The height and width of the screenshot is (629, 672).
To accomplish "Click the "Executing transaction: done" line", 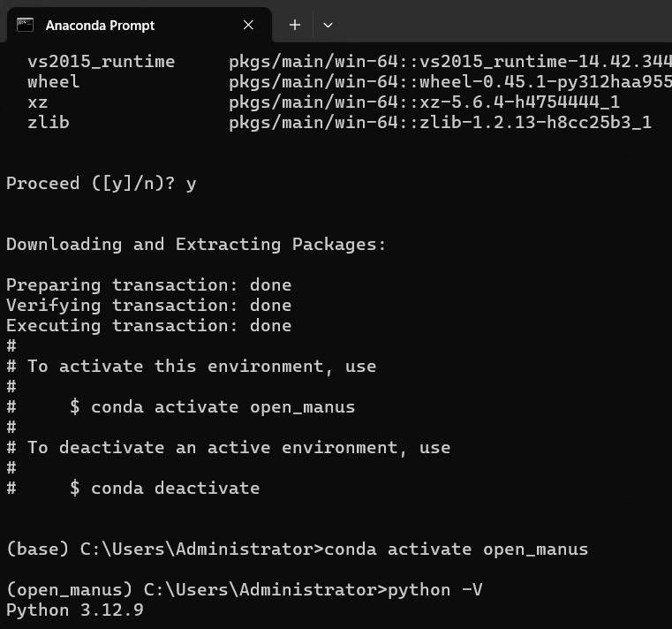I will pyautogui.click(x=148, y=325).
